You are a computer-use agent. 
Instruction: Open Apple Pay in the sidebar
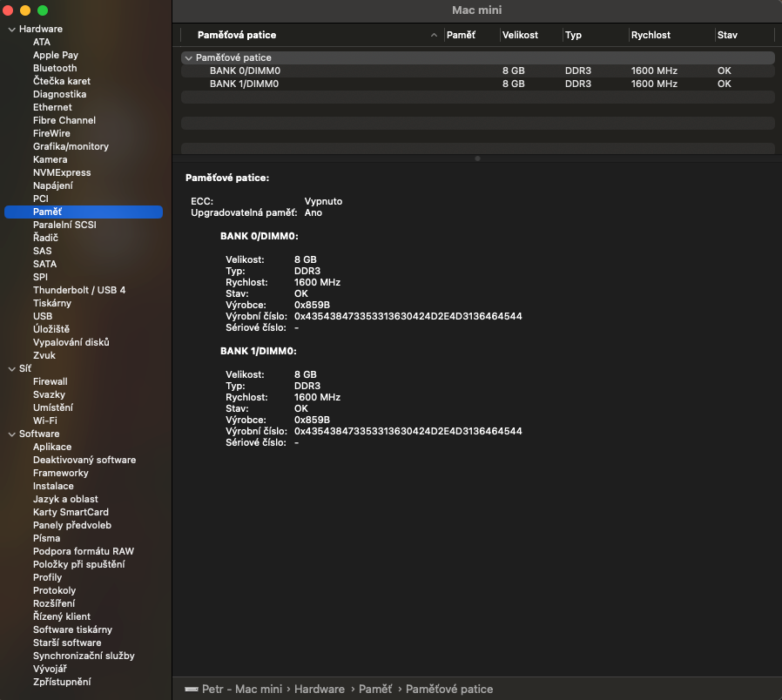pos(56,55)
